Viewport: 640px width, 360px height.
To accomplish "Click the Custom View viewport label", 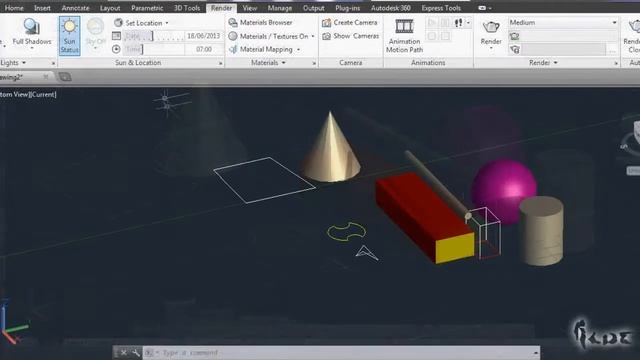I will 14,94.
